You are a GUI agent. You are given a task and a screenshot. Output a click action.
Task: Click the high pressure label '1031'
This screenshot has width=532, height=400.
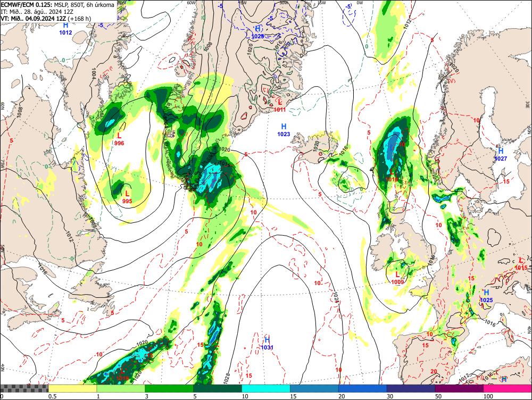[267, 347]
